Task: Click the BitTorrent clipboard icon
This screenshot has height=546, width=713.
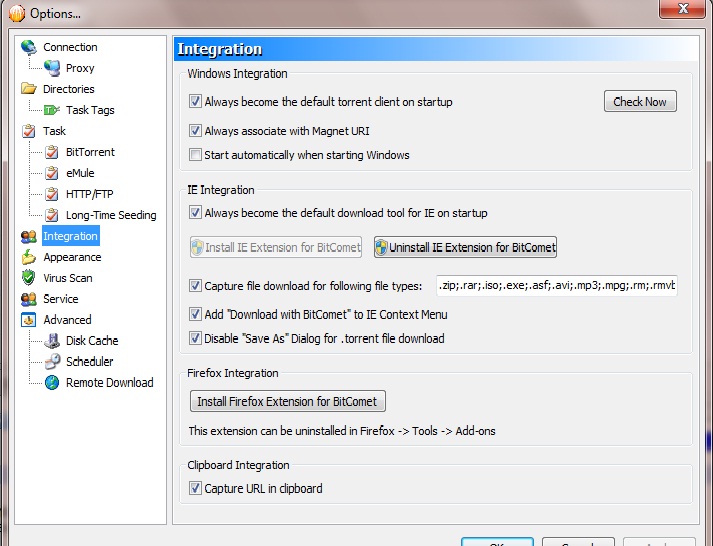Action: pyautogui.click(x=52, y=152)
